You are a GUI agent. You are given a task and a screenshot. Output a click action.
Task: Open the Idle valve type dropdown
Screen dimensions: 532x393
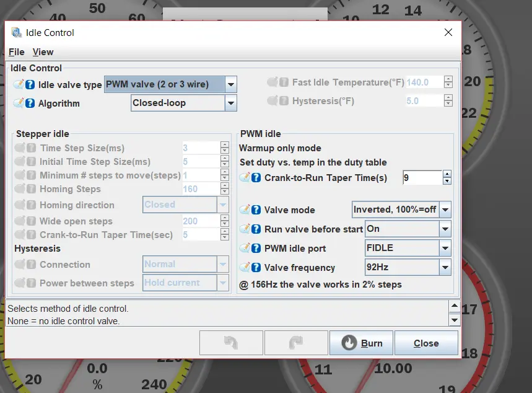231,84
